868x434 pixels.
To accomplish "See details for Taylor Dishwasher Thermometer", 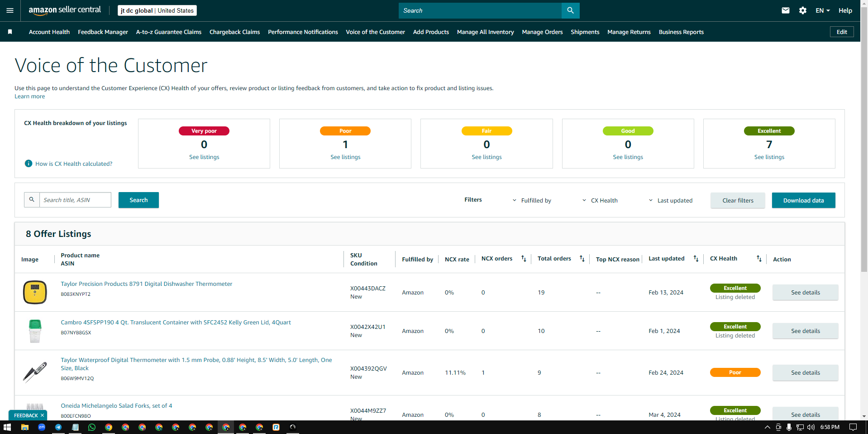I will point(805,292).
